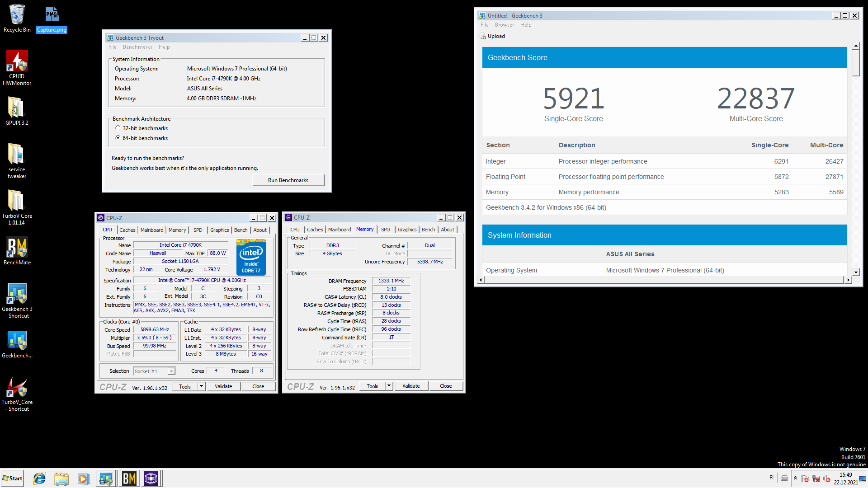Click Validate button in left CPU-Z
Viewport: 868px width, 488px height.
(223, 386)
